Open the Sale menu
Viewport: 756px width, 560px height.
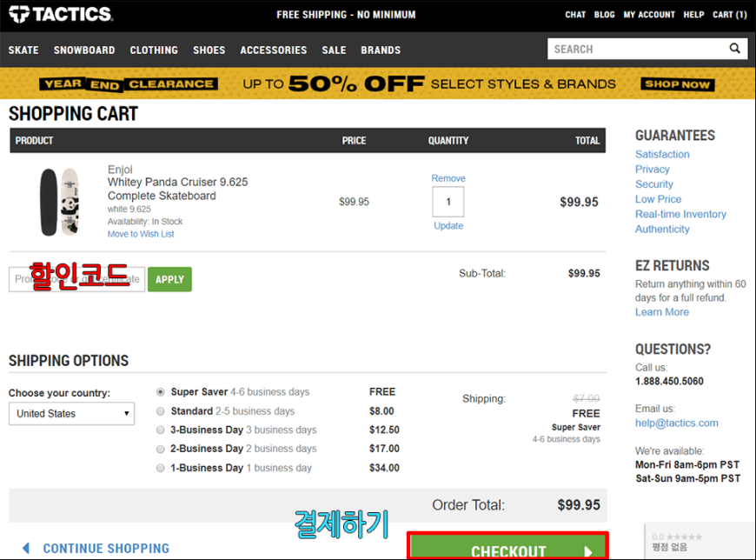334,50
